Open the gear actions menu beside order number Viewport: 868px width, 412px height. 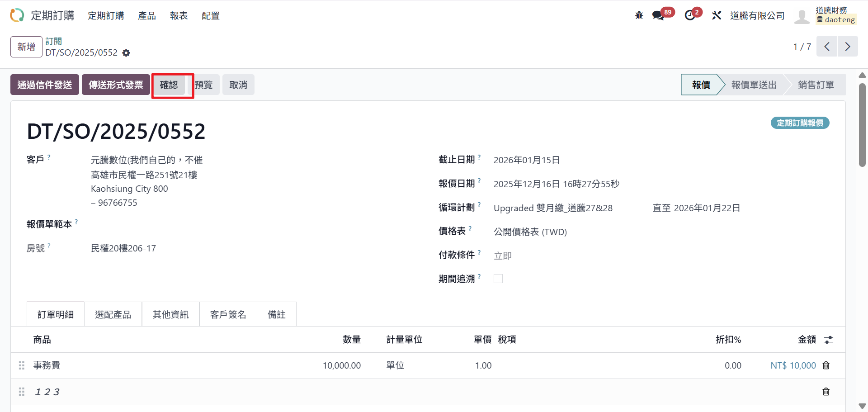tap(126, 53)
